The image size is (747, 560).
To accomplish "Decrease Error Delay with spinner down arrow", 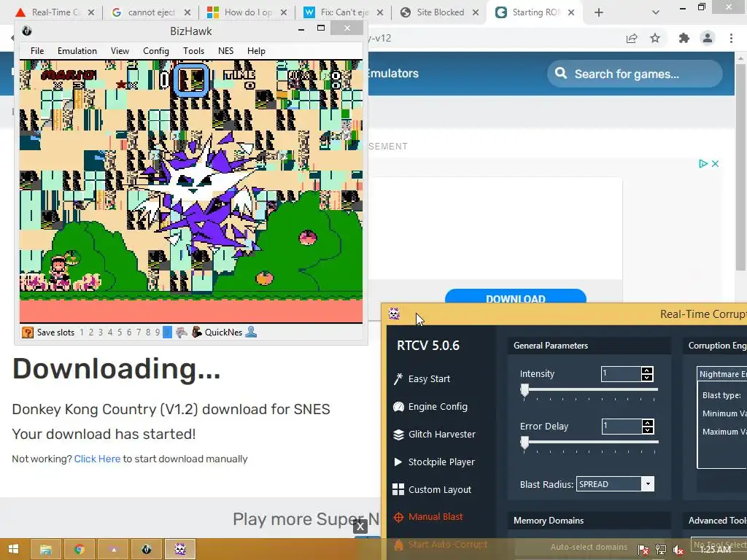I will click(x=648, y=430).
